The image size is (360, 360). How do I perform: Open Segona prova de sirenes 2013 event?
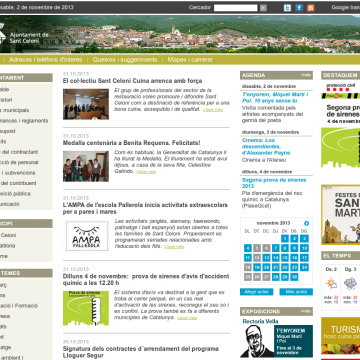tap(274, 183)
